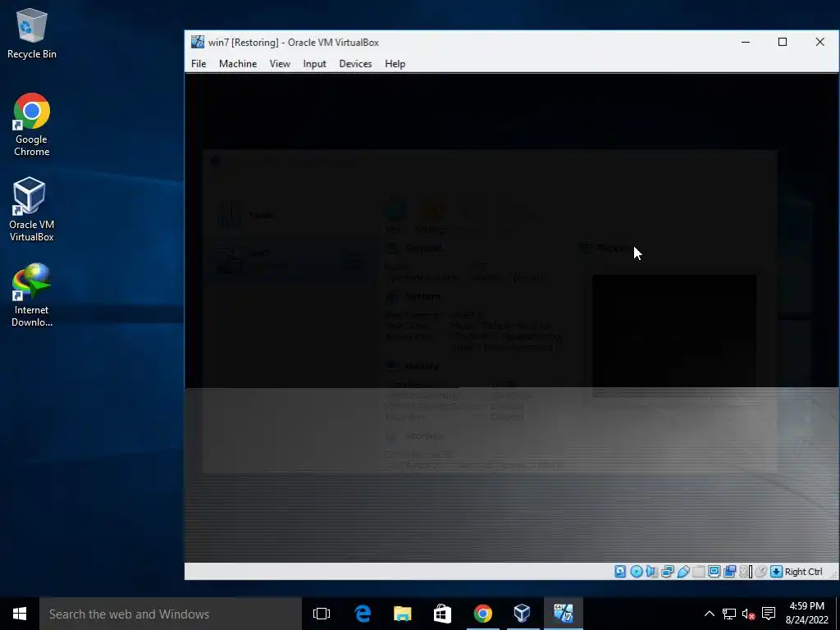This screenshot has width=840, height=630.
Task: Maximize the win7 VirtualBox window
Action: click(783, 42)
